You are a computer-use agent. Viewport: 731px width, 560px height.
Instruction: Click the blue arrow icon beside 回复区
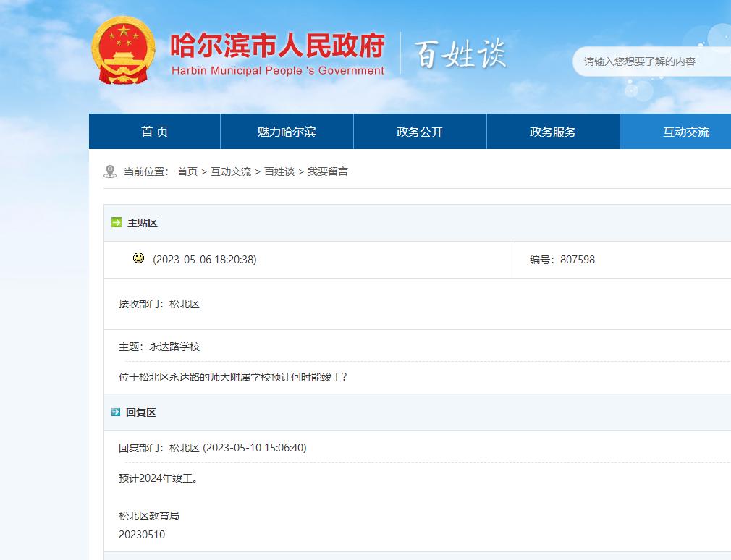tap(116, 412)
